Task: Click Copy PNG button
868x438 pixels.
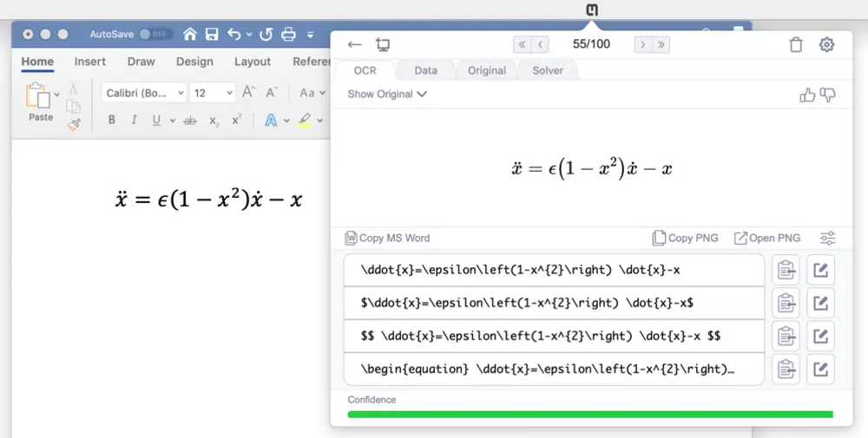Action: (686, 239)
